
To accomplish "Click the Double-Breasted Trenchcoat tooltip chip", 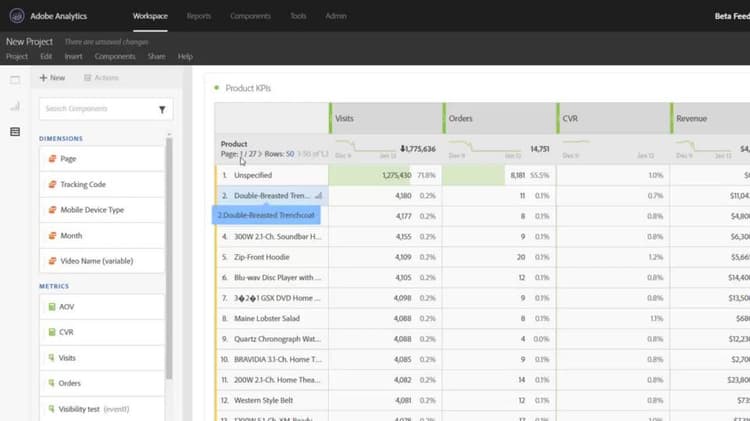I will [266, 215].
